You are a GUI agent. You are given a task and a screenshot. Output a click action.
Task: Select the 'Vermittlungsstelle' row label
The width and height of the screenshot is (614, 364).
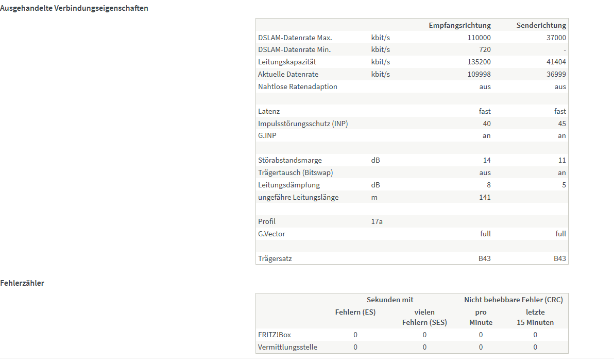tap(287, 347)
